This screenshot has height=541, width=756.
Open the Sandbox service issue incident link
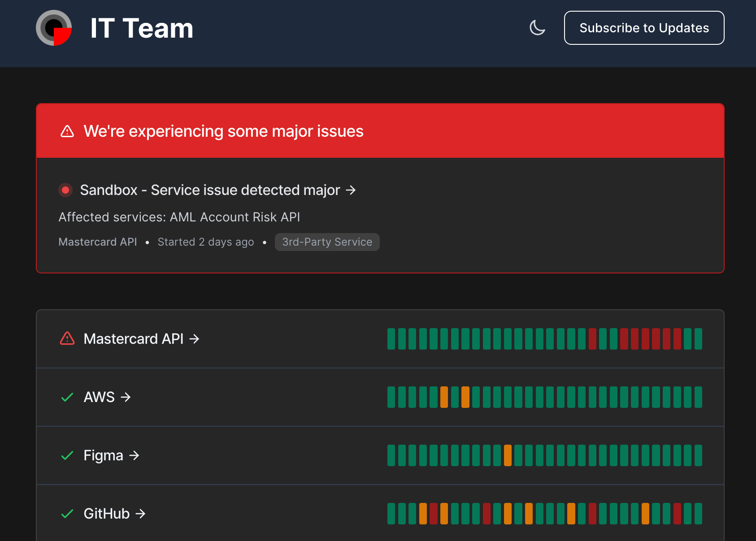(x=209, y=190)
